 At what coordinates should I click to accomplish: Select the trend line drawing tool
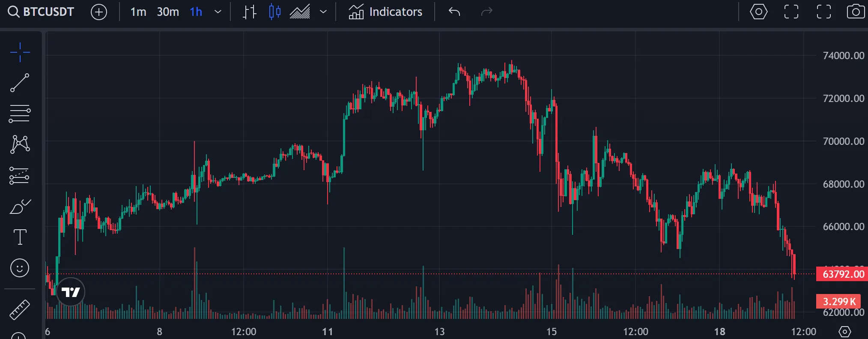click(x=20, y=83)
